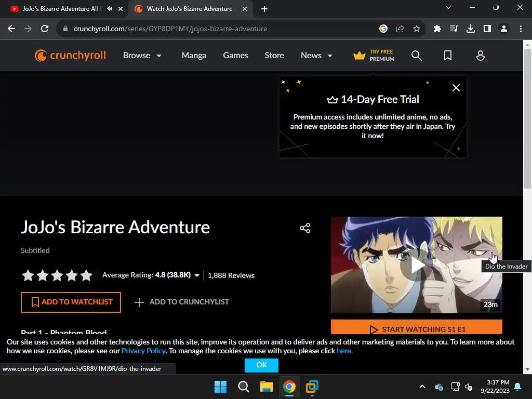Expand the Average Rating breakdown arrow
The height and width of the screenshot is (399, 532).
pyautogui.click(x=197, y=275)
